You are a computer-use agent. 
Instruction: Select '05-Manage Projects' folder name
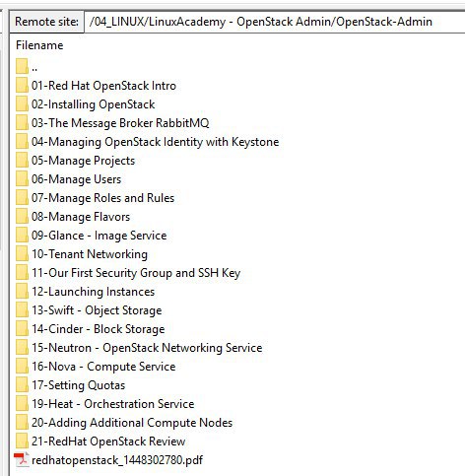click(83, 161)
